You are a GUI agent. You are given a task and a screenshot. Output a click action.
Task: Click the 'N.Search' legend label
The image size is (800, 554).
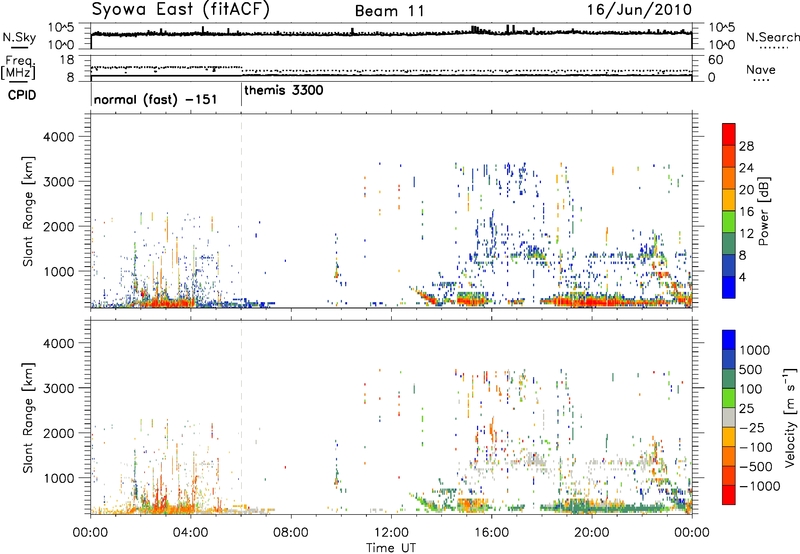click(773, 37)
